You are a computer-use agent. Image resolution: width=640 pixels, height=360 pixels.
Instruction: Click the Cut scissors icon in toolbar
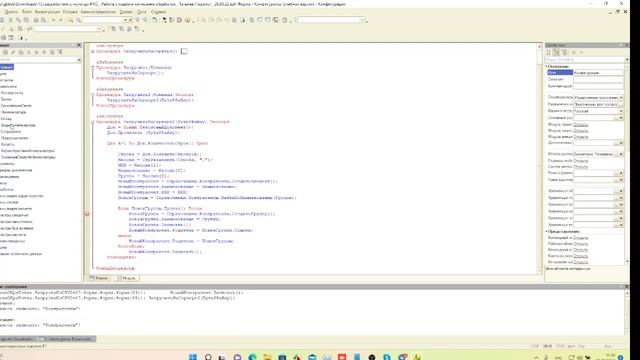coord(11,20)
